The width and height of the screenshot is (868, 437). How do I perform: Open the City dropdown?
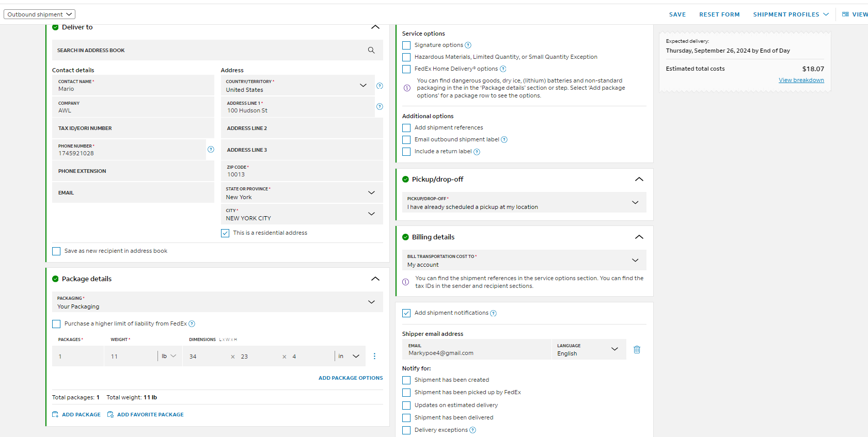[x=302, y=214]
